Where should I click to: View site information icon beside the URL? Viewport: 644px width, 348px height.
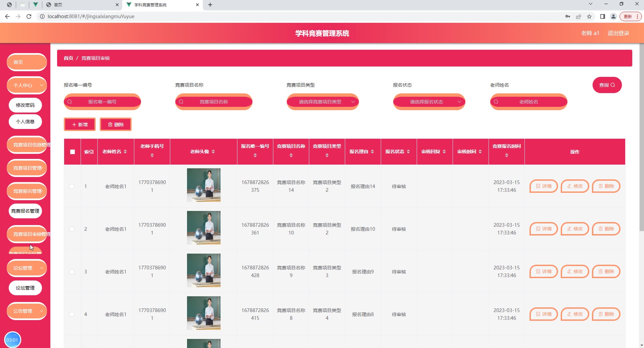[42, 16]
